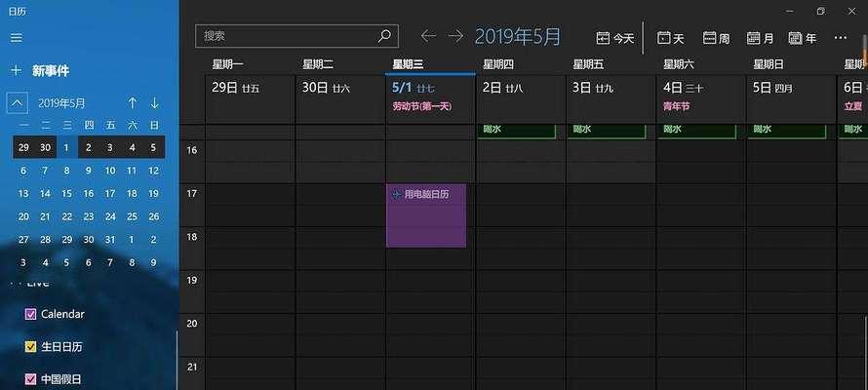Go to next week with right arrow
The image size is (868, 390).
[455, 36]
